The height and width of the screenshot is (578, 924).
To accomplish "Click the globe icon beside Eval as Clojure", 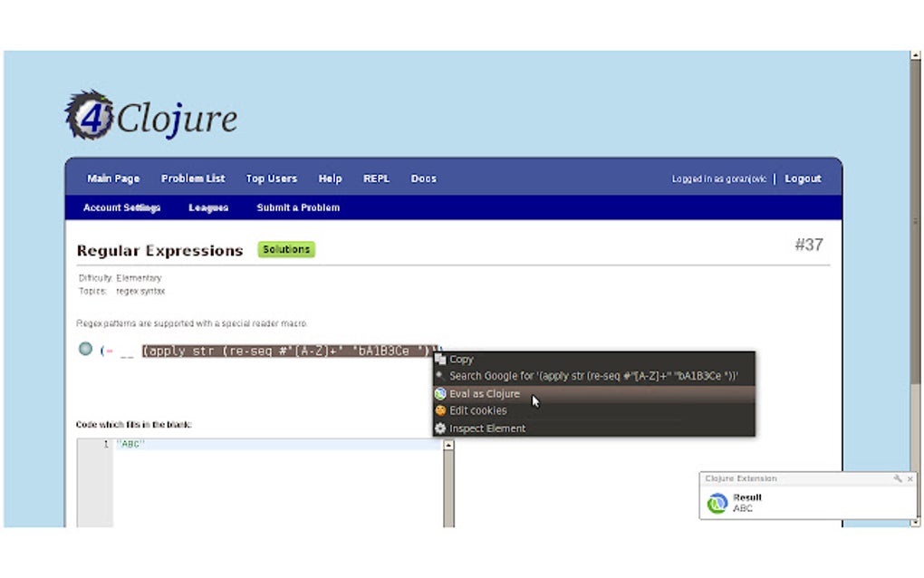I will click(x=440, y=393).
